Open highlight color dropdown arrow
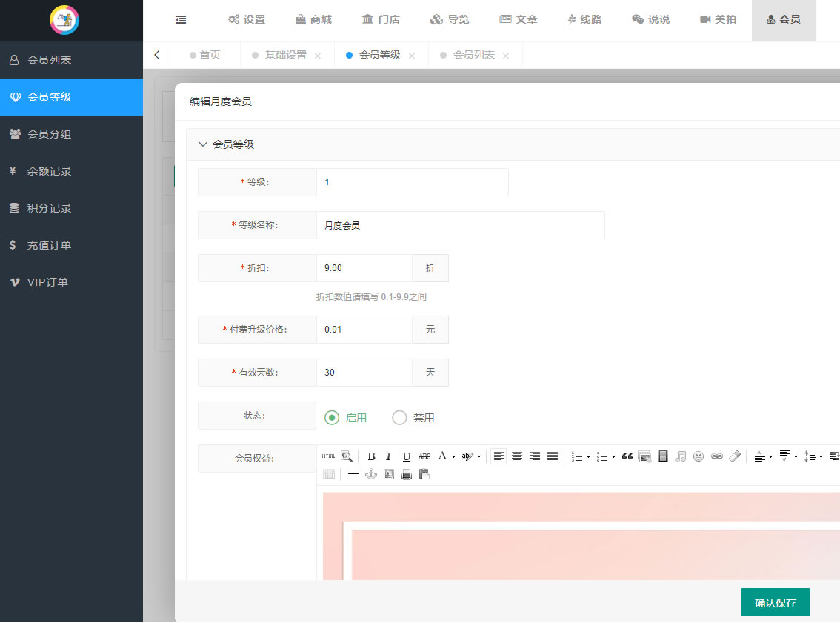The image size is (840, 623). (x=479, y=457)
